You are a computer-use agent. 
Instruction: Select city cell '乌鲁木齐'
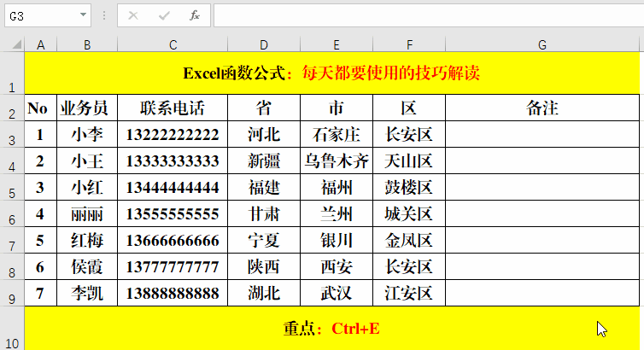[x=337, y=160]
